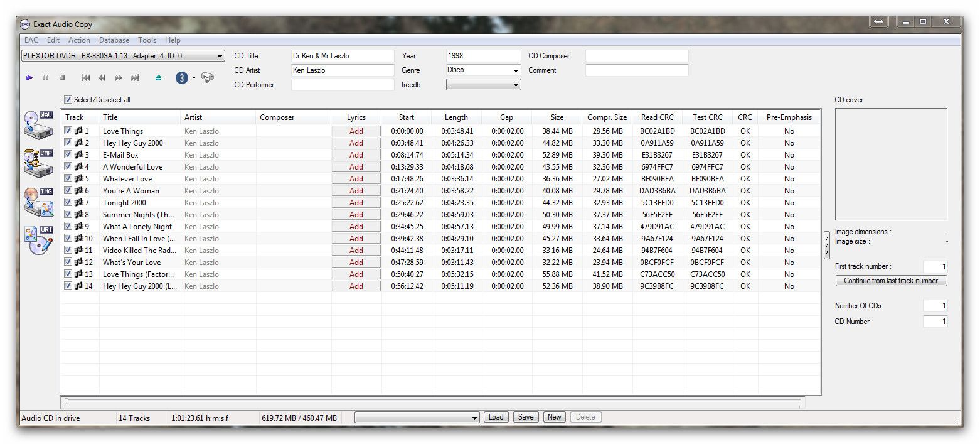Viewport: 980px width, 444px height.
Task: Uncheck track 7 Tonight 2000 checkbox
Action: (68, 203)
